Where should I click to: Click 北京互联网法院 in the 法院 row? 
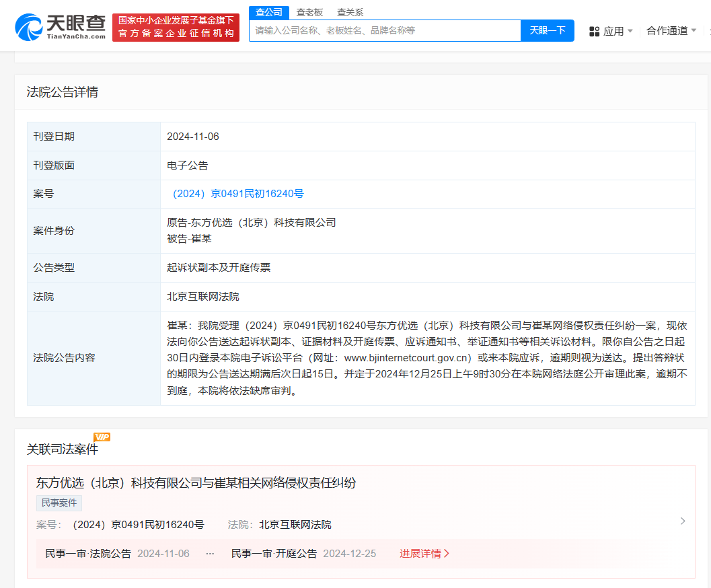[x=202, y=297]
